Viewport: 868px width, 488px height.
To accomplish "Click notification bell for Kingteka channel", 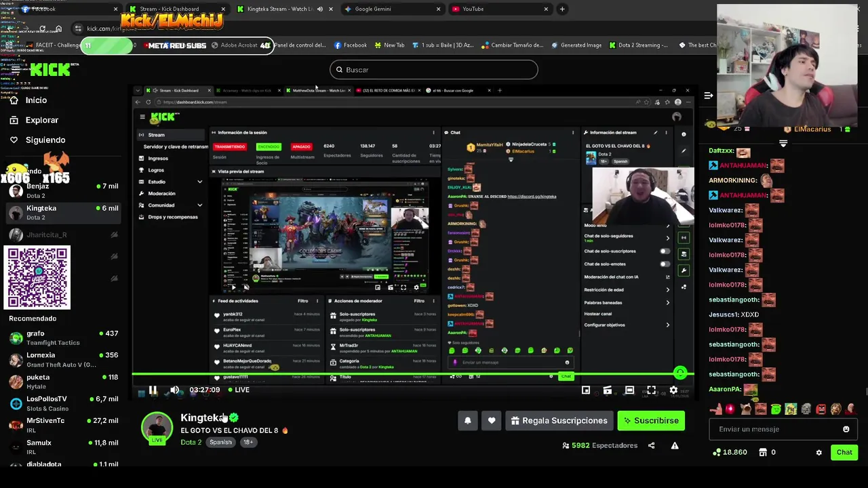I will pos(467,420).
